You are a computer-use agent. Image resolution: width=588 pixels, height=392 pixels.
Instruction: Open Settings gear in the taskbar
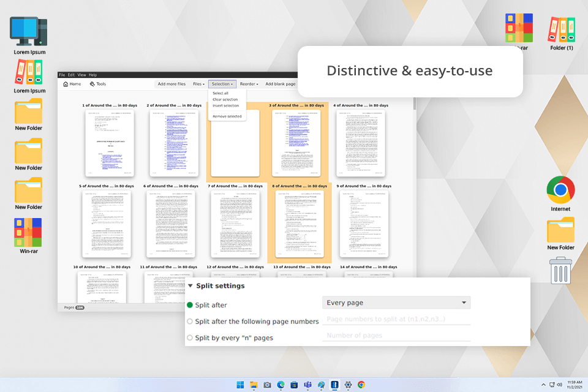tap(348, 385)
